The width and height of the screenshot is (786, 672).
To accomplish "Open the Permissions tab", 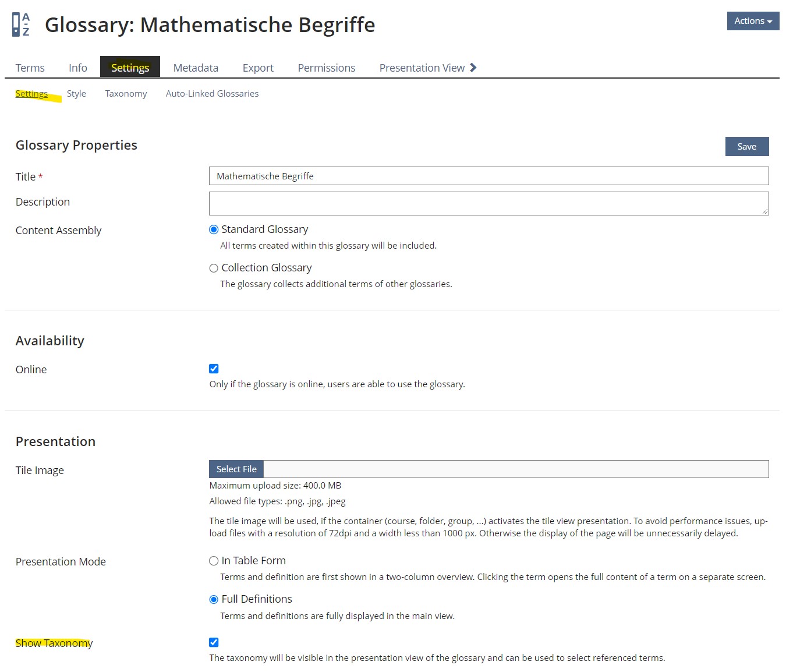I will 326,68.
